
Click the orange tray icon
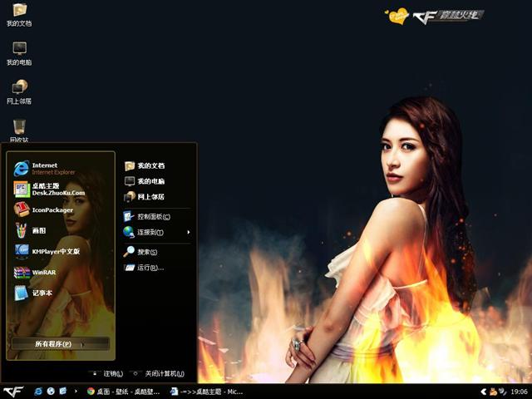[x=493, y=392]
